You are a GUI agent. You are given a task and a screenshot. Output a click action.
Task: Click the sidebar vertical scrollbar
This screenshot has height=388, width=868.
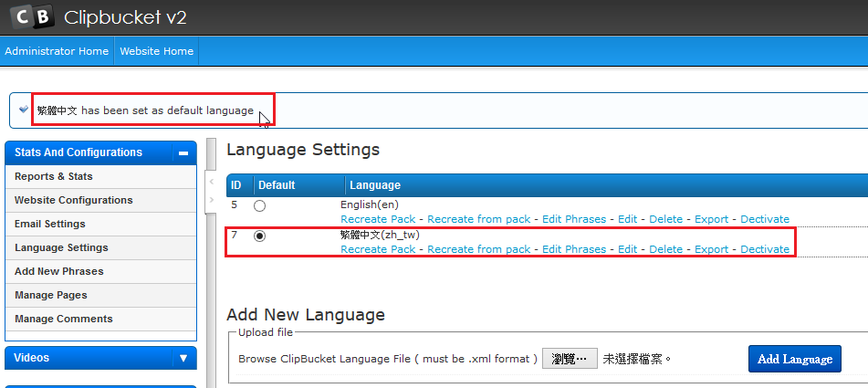point(210,263)
